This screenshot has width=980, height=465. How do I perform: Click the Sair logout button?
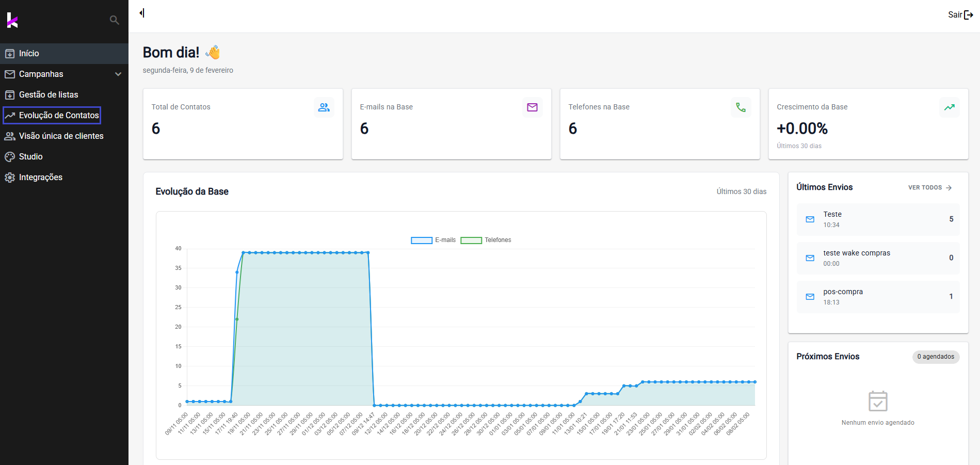[960, 15]
